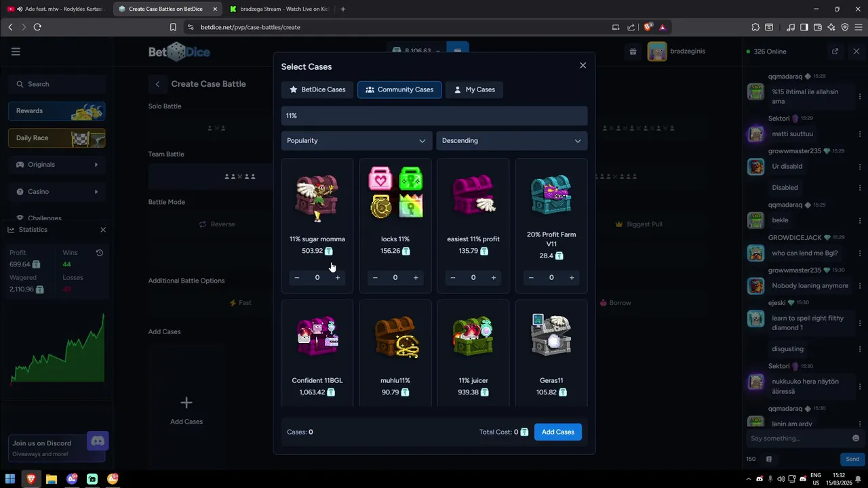Send the chat message
The image size is (868, 488).
[852, 459]
